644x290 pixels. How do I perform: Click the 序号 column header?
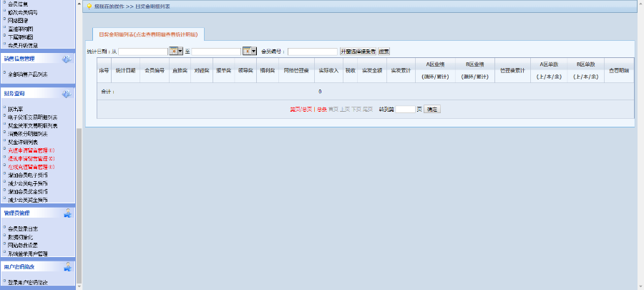(x=104, y=71)
